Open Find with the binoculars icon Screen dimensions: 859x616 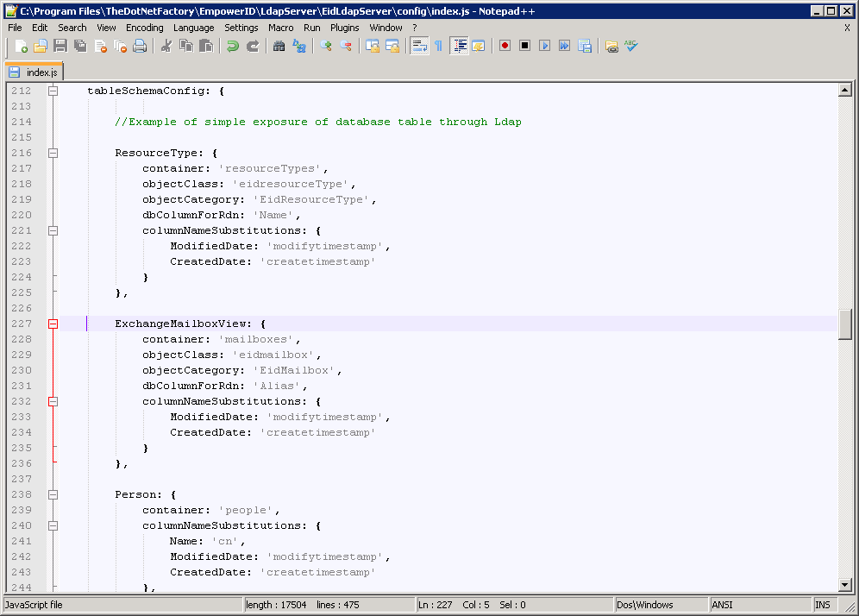click(x=279, y=46)
